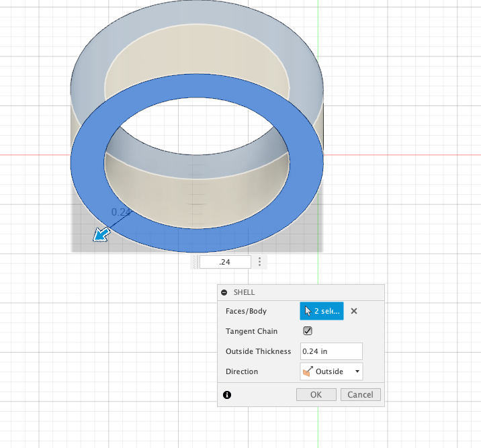Click the Faces/Body selection button

[x=322, y=311]
